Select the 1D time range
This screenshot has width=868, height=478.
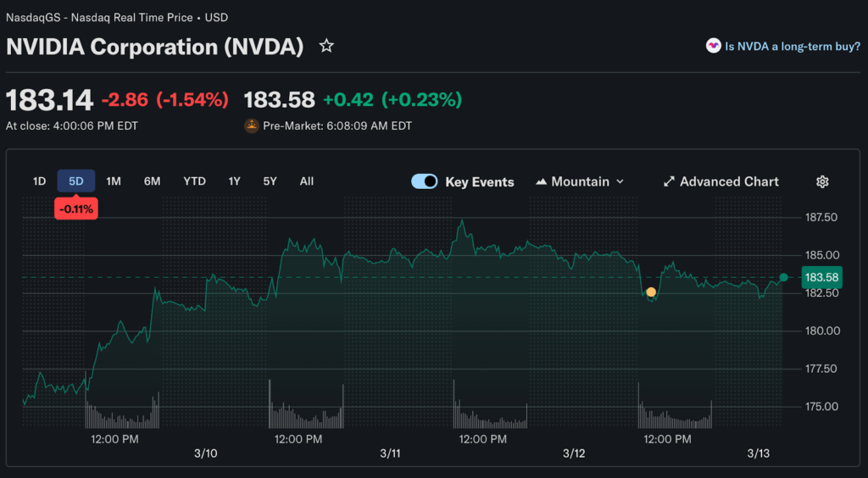39,181
